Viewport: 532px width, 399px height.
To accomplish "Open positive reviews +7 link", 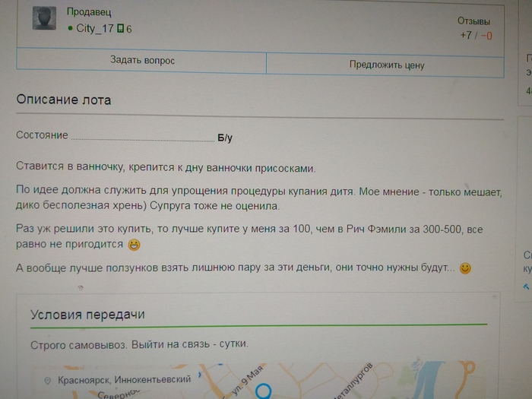I will (x=466, y=35).
